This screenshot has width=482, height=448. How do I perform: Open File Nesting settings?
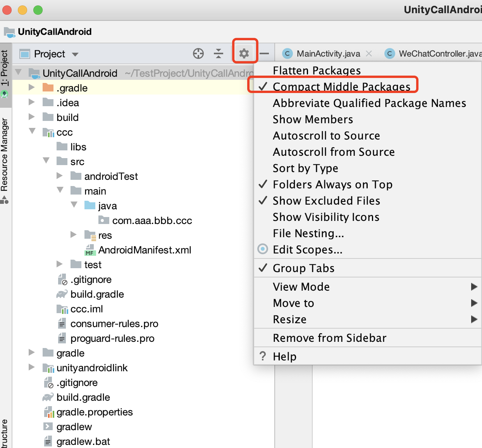367,233
